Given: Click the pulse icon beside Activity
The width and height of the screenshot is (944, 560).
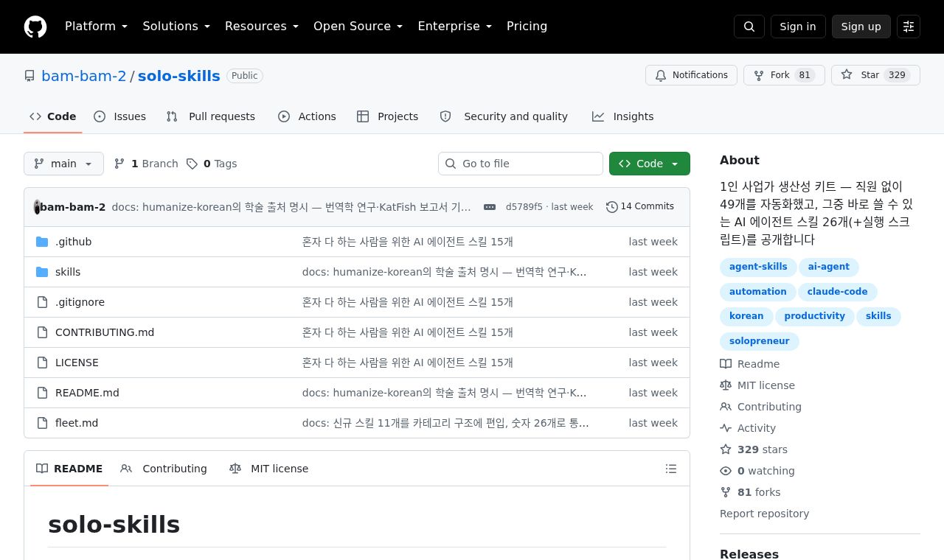Looking at the screenshot, I should tap(726, 428).
